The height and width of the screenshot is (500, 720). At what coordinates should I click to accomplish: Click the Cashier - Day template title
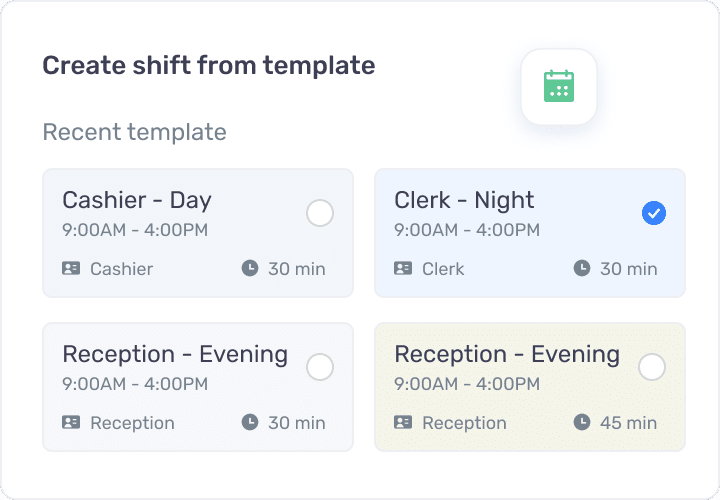pos(137,200)
